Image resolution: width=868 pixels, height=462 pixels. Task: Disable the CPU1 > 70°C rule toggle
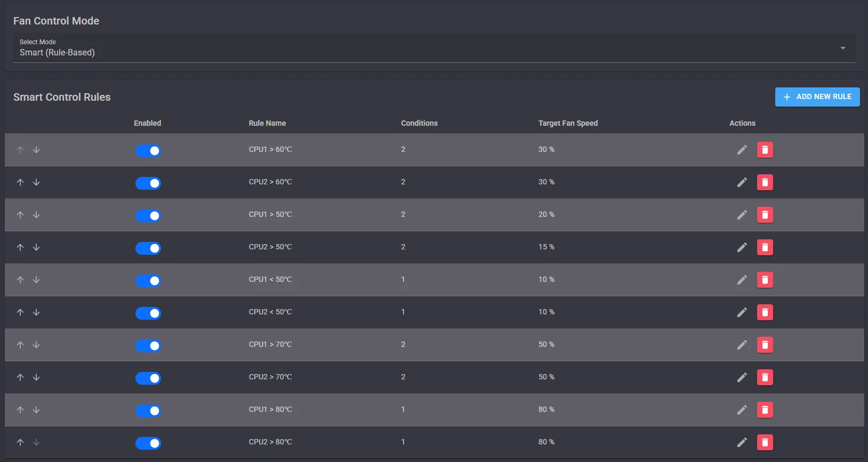point(148,346)
